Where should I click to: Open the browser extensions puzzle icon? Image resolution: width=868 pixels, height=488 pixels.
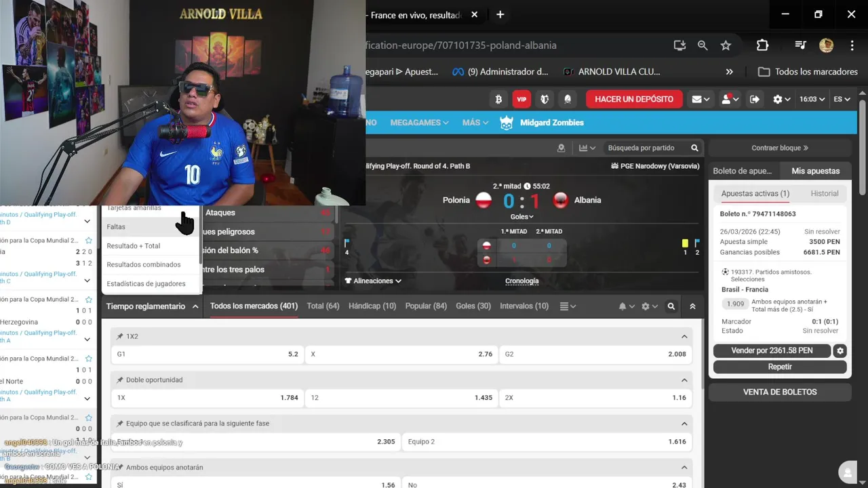tap(762, 45)
